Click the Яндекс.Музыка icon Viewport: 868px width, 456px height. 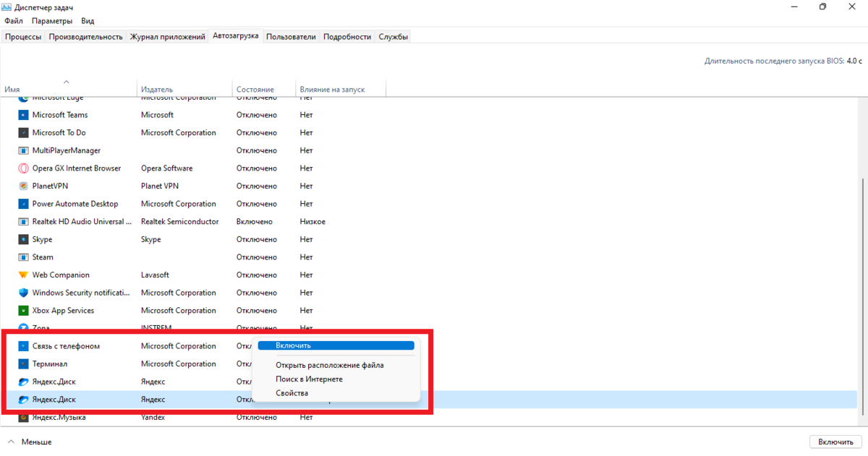pyautogui.click(x=23, y=417)
